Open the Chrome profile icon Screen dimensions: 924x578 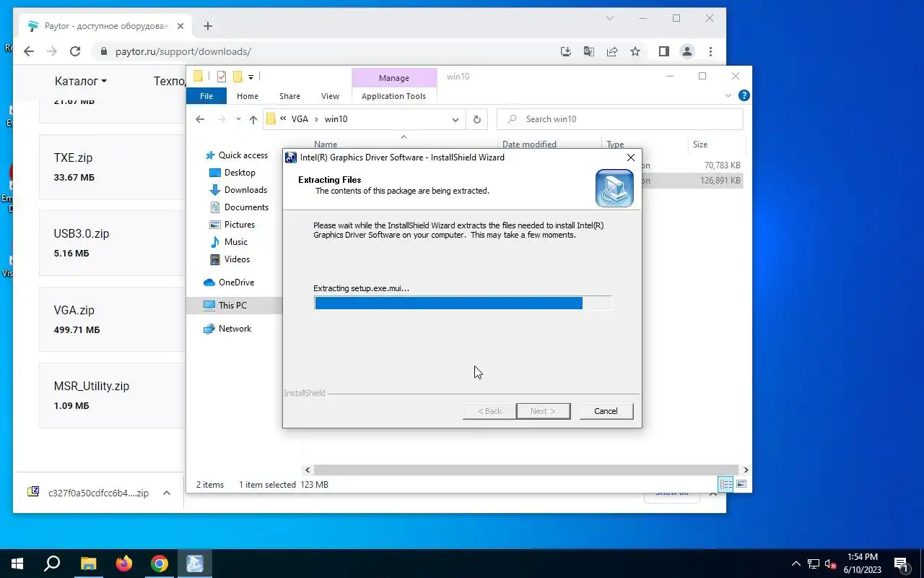(x=687, y=51)
